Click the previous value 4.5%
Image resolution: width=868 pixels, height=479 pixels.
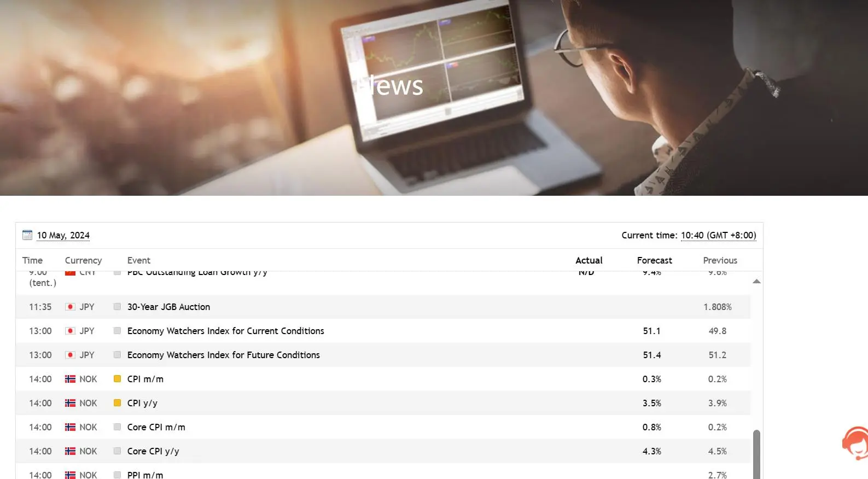[718, 451]
